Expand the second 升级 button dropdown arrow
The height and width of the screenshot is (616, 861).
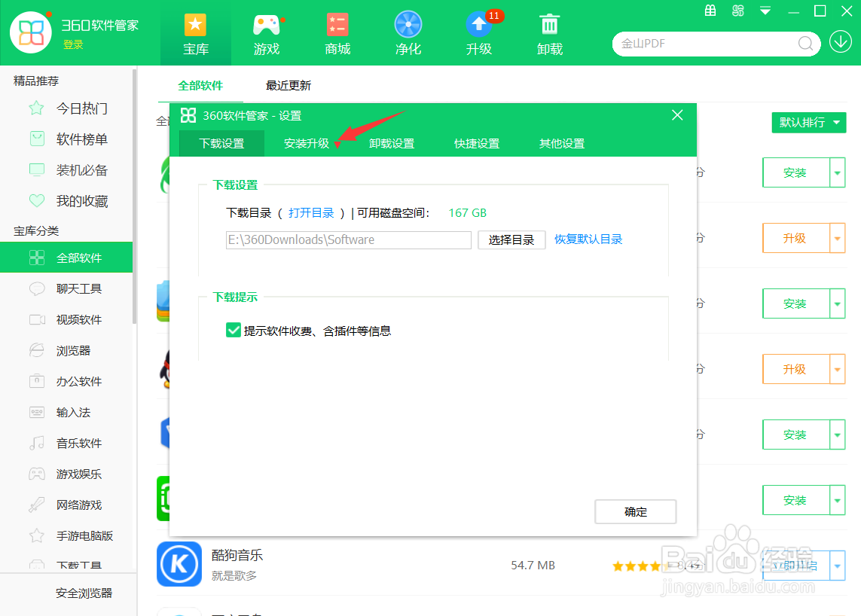(x=837, y=369)
